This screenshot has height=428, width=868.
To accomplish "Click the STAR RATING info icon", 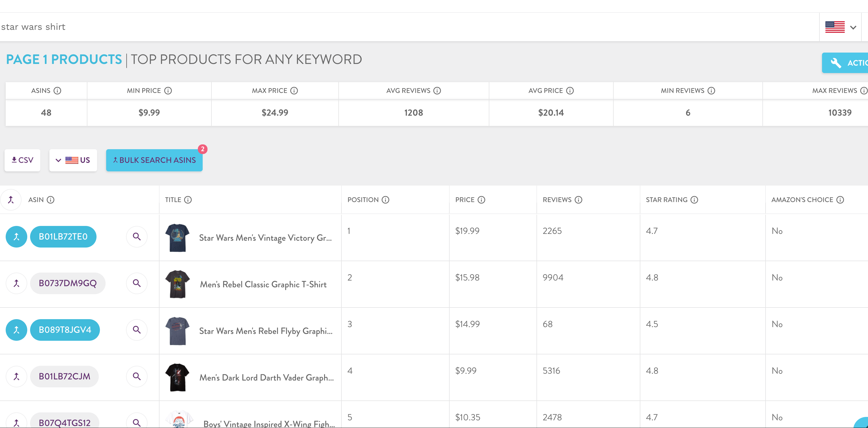I will click(x=695, y=200).
